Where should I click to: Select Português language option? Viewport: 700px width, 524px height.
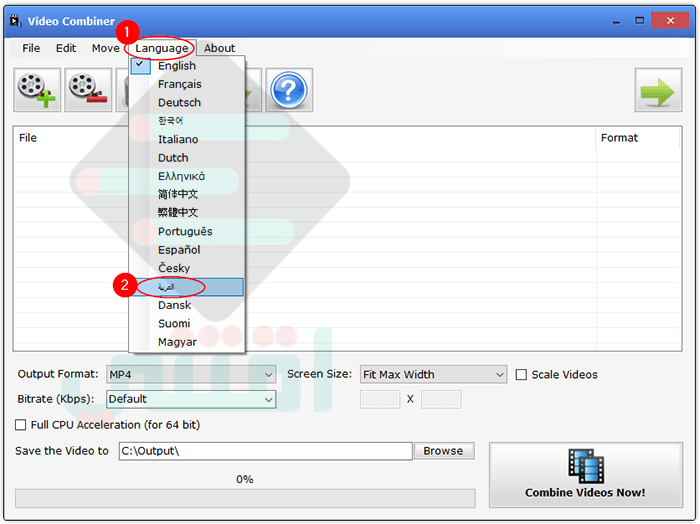click(x=187, y=231)
